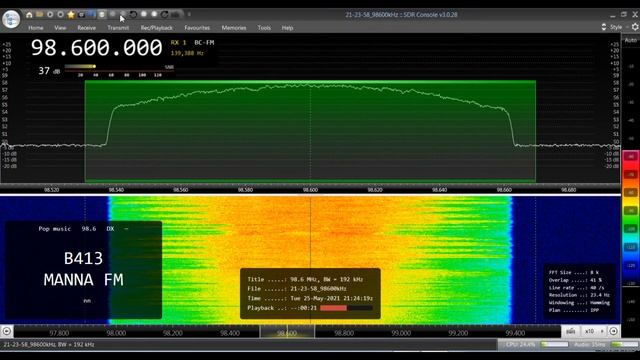Click the play icon in quick access toolbar
The height and width of the screenshot is (360, 640).
pyautogui.click(x=50, y=15)
